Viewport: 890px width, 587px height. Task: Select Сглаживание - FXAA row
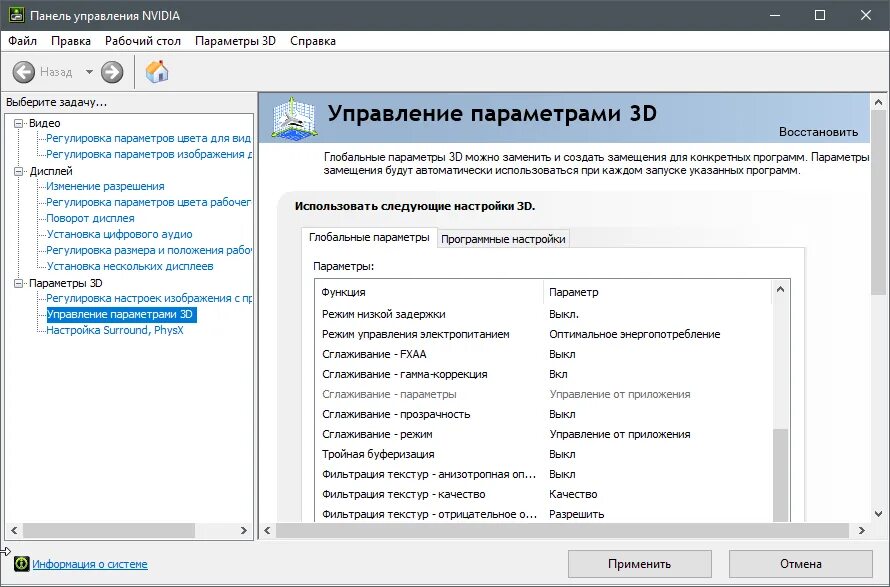[x=543, y=354]
